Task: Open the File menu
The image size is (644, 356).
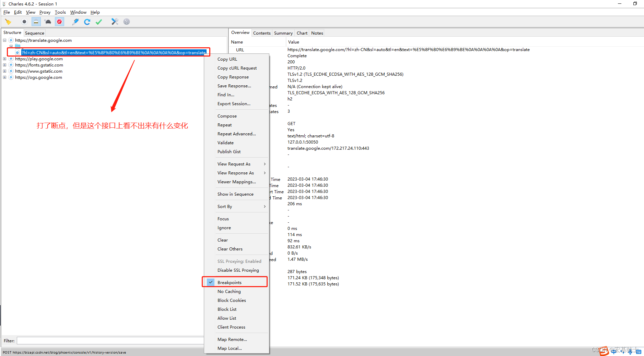Action: [x=7, y=12]
